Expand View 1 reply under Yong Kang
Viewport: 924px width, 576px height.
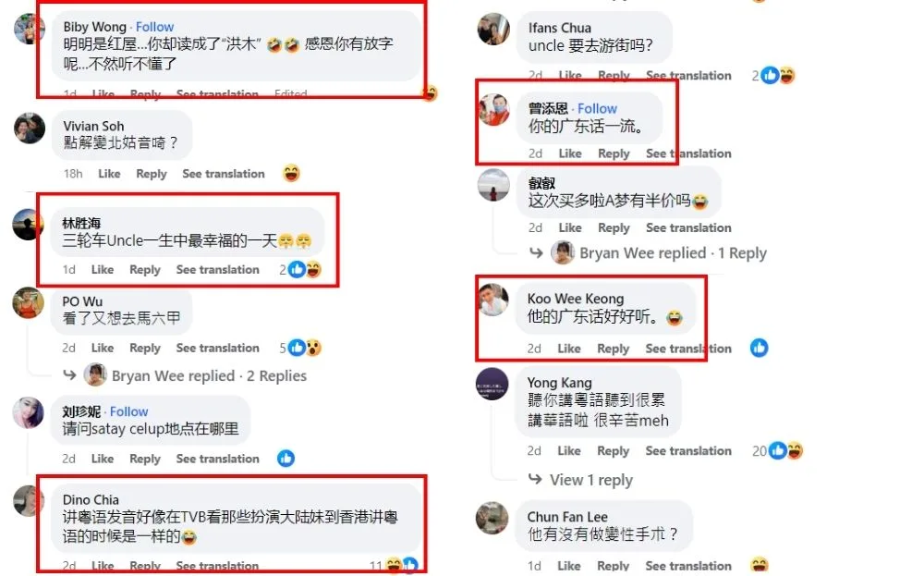click(591, 480)
